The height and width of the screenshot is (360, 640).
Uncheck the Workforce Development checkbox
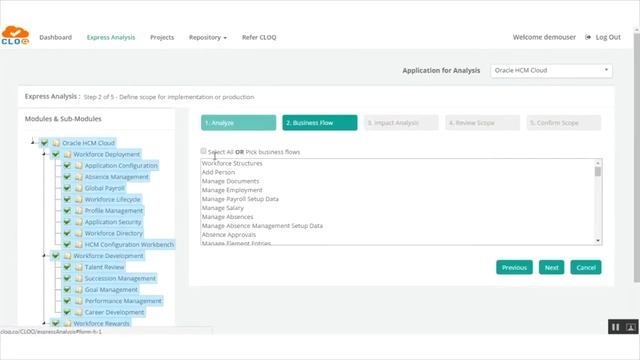point(56,256)
